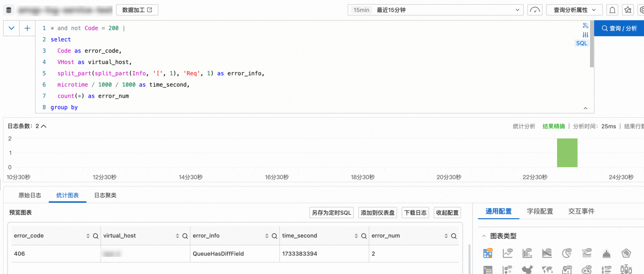Screen dimensions: 644x274
Task: Select the pie chart type
Action: point(567,254)
